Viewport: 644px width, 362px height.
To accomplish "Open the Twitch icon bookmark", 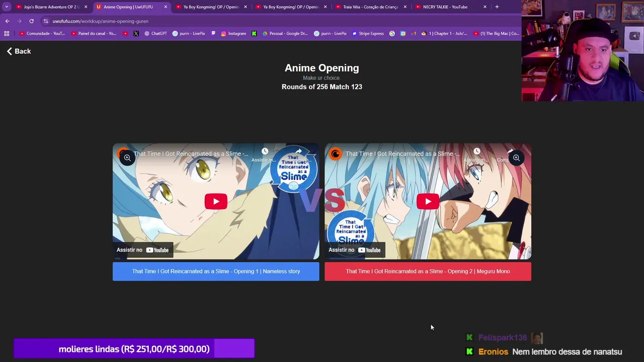I will tap(214, 34).
